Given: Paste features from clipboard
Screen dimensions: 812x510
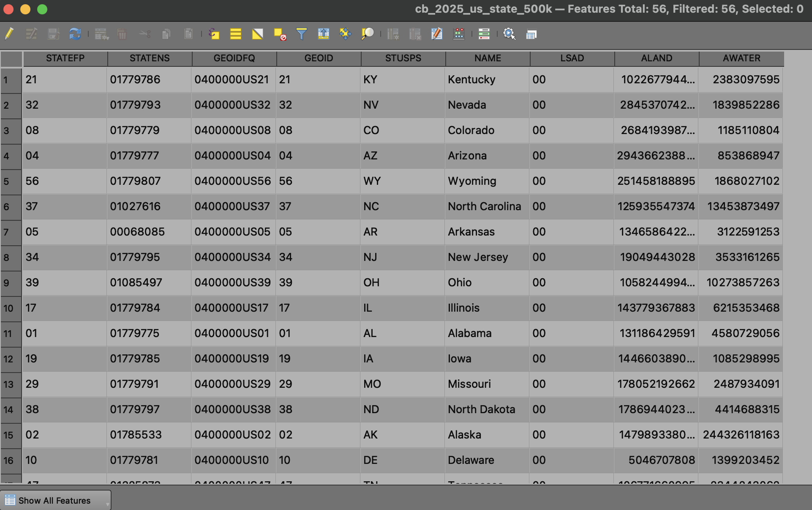Looking at the screenshot, I should pyautogui.click(x=188, y=34).
